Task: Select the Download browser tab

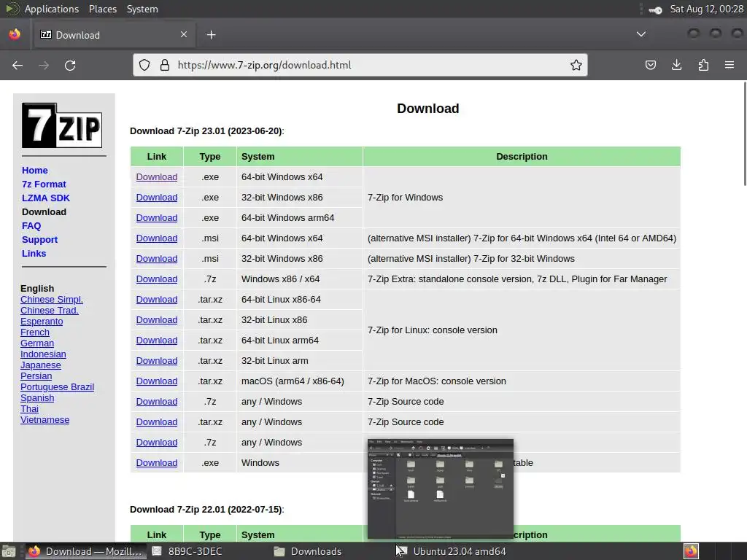Action: (113, 35)
